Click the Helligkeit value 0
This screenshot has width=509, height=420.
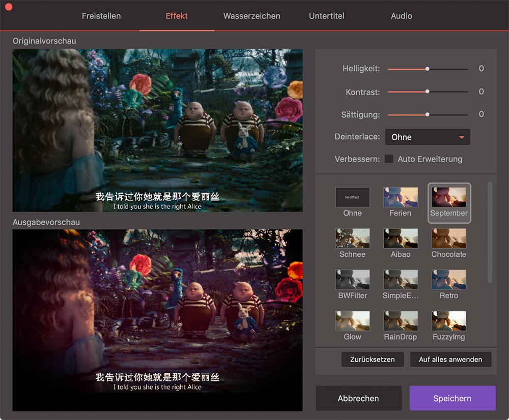482,69
